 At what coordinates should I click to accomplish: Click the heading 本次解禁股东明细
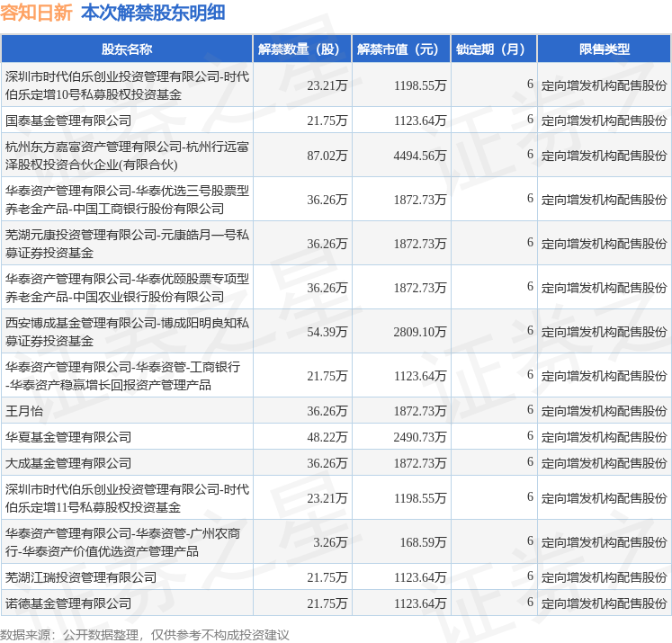pyautogui.click(x=153, y=13)
